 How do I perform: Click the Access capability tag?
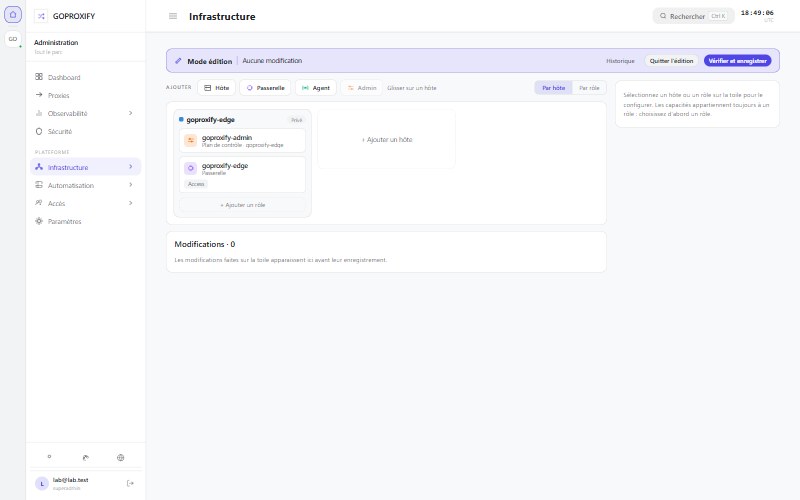196,184
